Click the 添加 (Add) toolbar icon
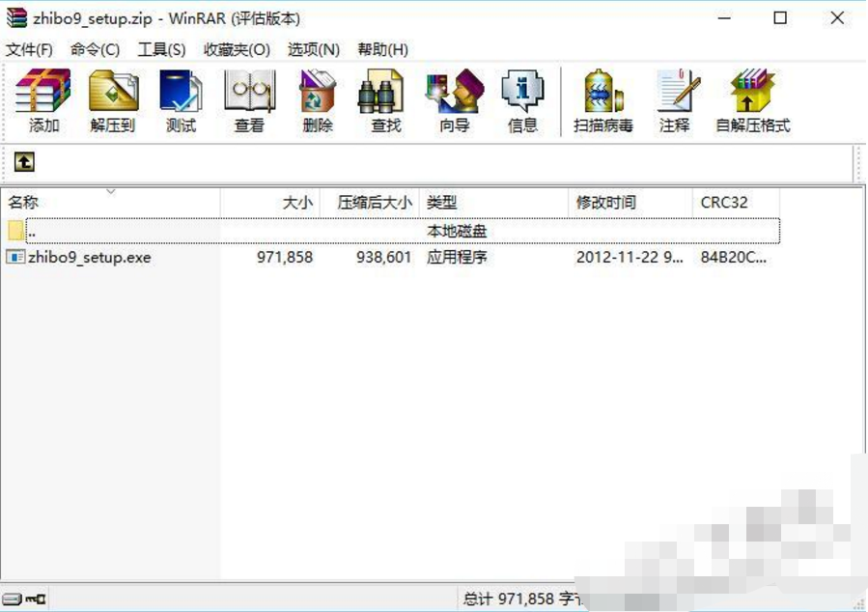Viewport: 868px width, 612px height. tap(43, 101)
